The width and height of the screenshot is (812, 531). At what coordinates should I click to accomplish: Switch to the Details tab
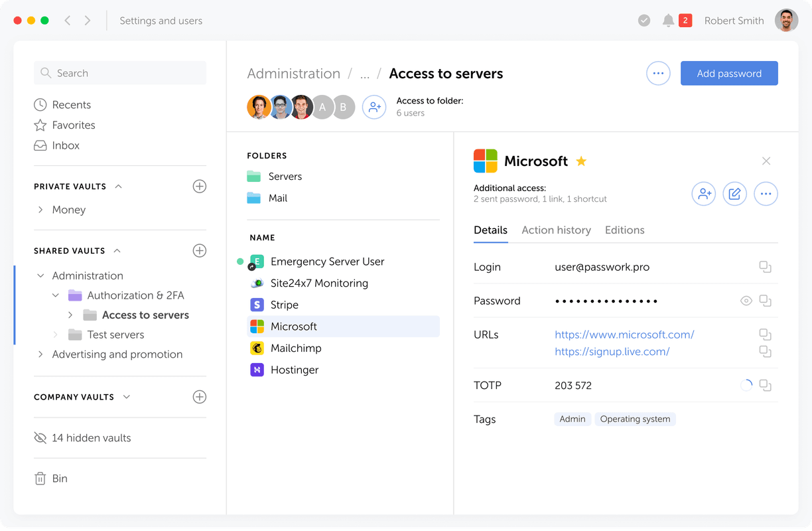click(x=490, y=230)
